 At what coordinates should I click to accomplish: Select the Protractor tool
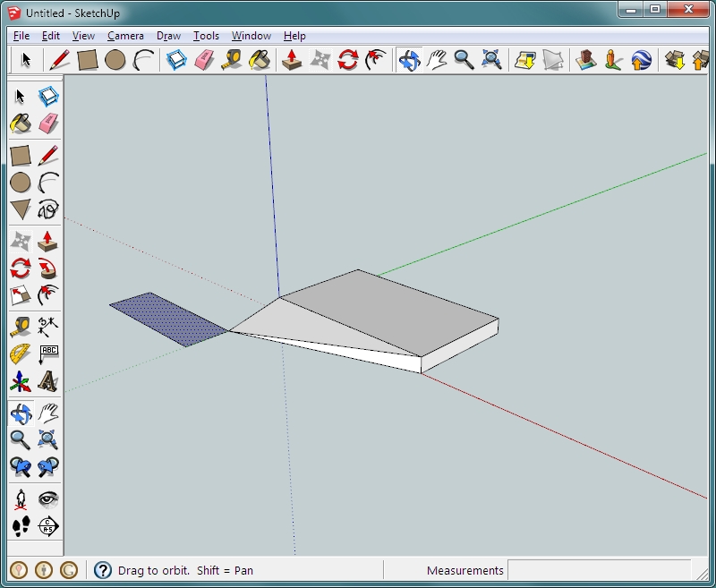pyautogui.click(x=20, y=354)
